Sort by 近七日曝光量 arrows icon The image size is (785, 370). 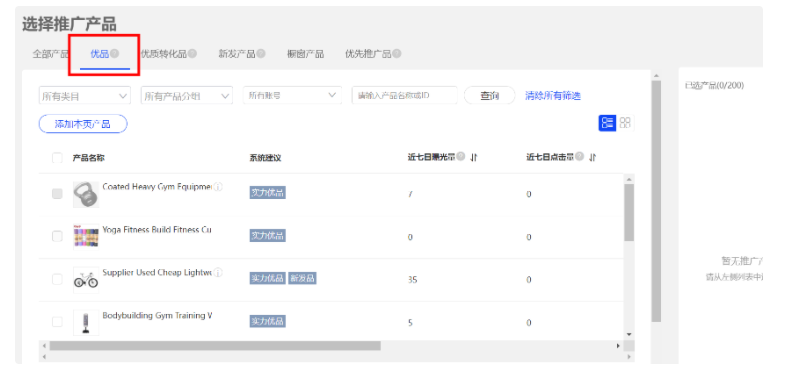(474, 157)
